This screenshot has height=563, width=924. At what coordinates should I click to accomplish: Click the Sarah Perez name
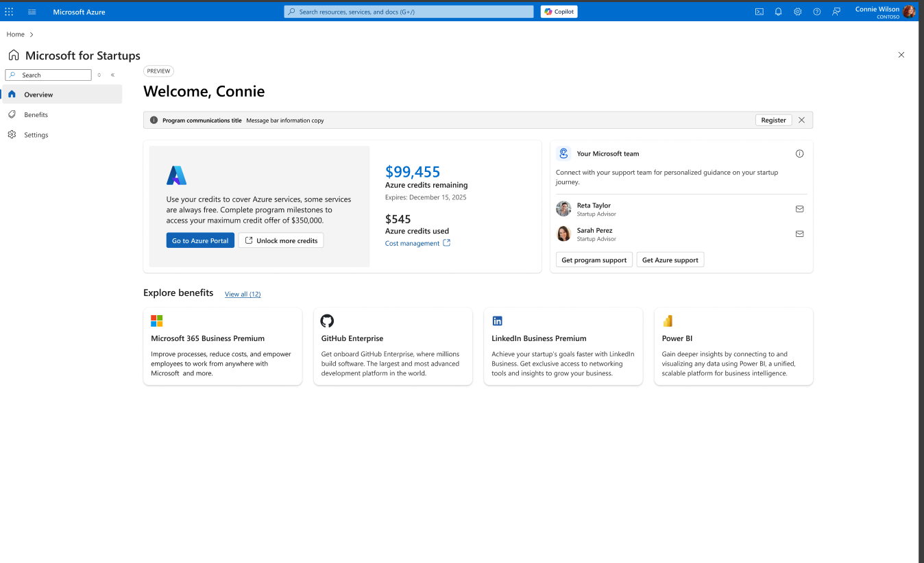coord(595,230)
